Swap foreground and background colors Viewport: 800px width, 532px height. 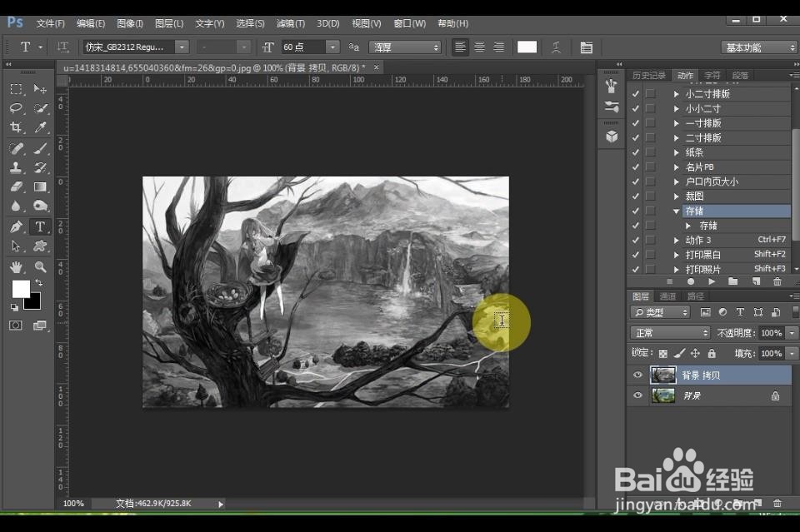(39, 282)
